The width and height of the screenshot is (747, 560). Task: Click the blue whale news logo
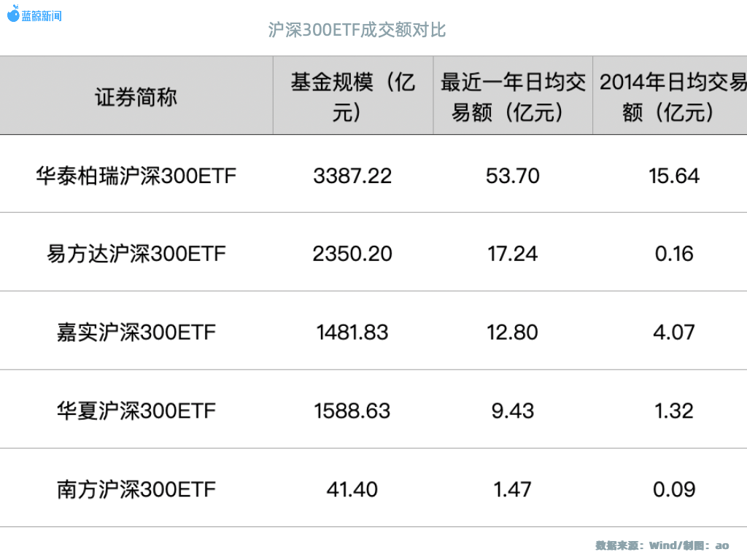(34, 14)
